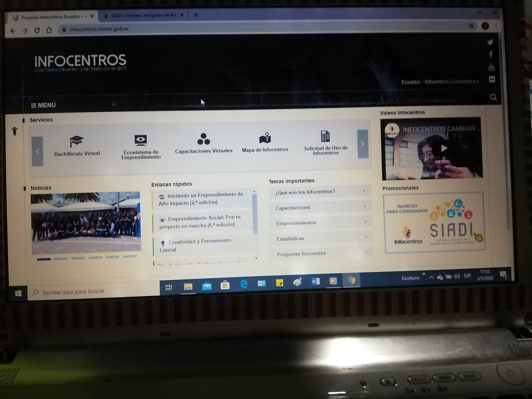The image size is (532, 399).
Task: Click the Enlaces rápidos list scrollbar
Action: point(255,214)
